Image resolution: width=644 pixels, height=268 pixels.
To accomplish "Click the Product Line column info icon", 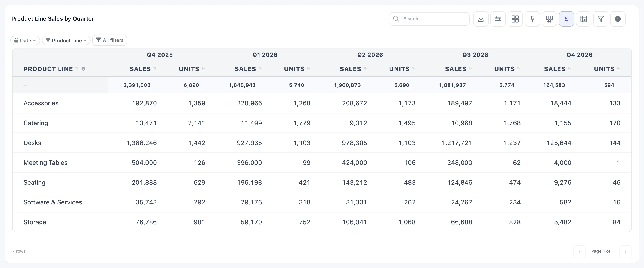I will tap(84, 69).
